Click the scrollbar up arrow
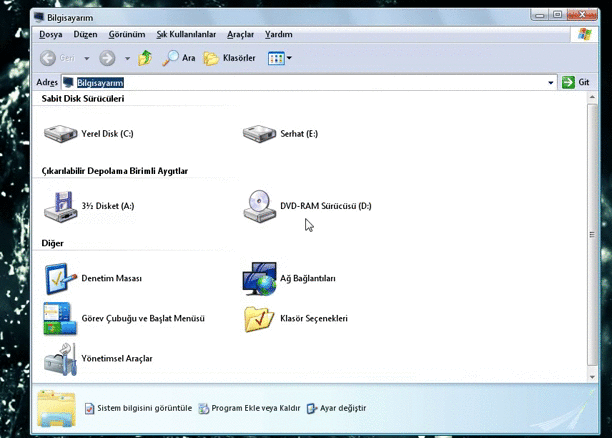This screenshot has width=612, height=438. point(592,97)
